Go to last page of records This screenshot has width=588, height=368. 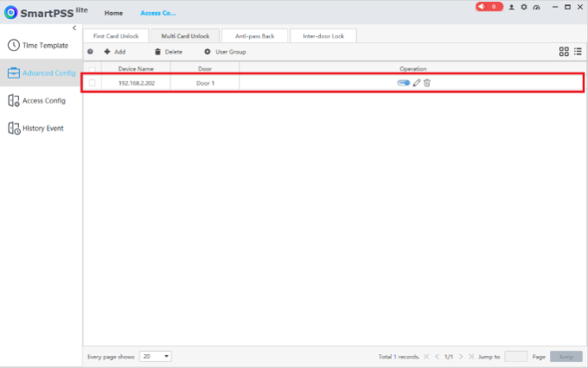coord(471,357)
